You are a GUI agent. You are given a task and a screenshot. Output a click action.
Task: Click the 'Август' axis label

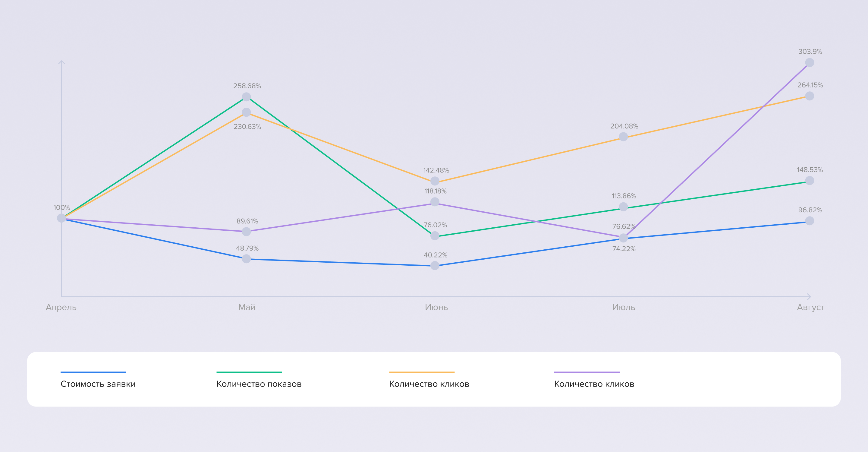pyautogui.click(x=810, y=307)
